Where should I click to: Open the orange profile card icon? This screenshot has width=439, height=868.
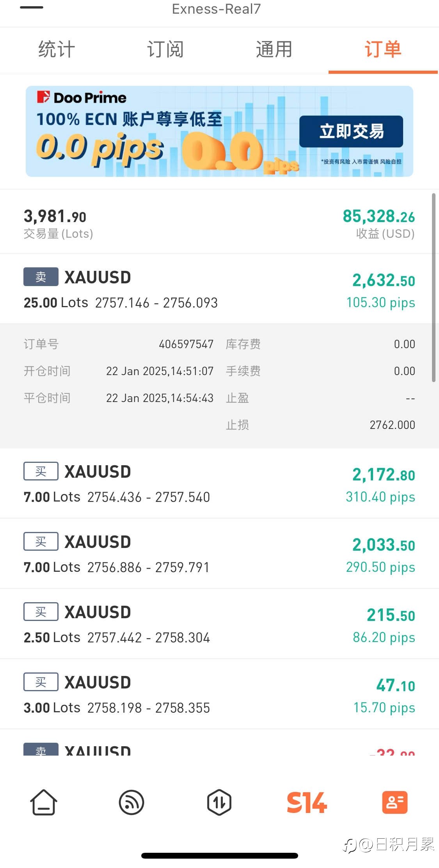tap(395, 802)
